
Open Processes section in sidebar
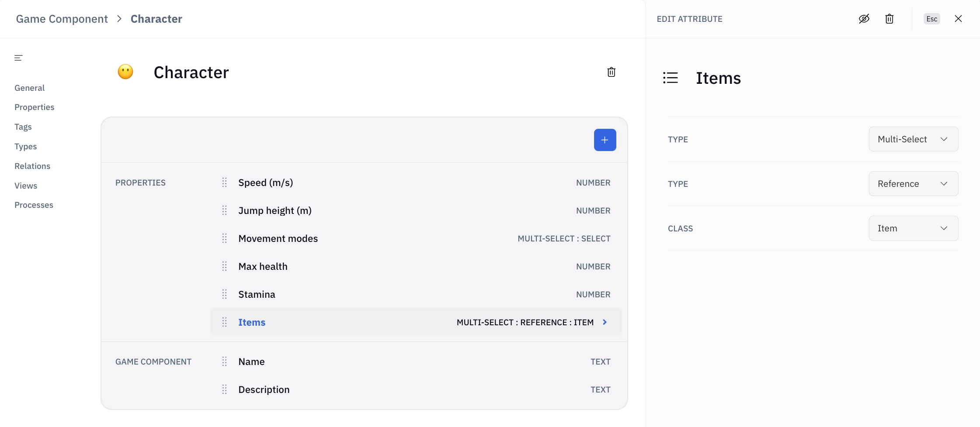(34, 205)
